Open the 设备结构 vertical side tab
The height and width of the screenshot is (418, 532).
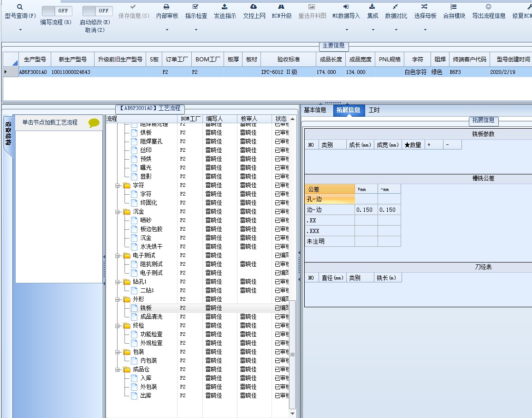(8, 133)
